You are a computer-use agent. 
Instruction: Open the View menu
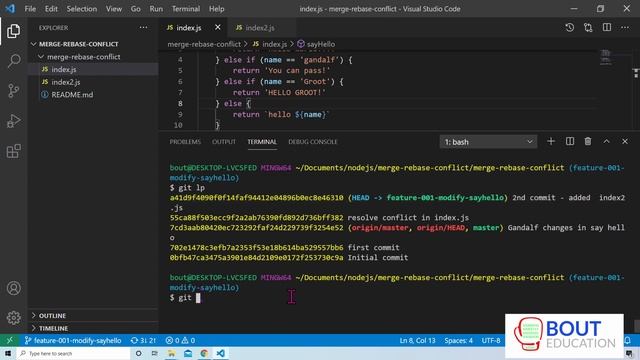tap(114, 9)
